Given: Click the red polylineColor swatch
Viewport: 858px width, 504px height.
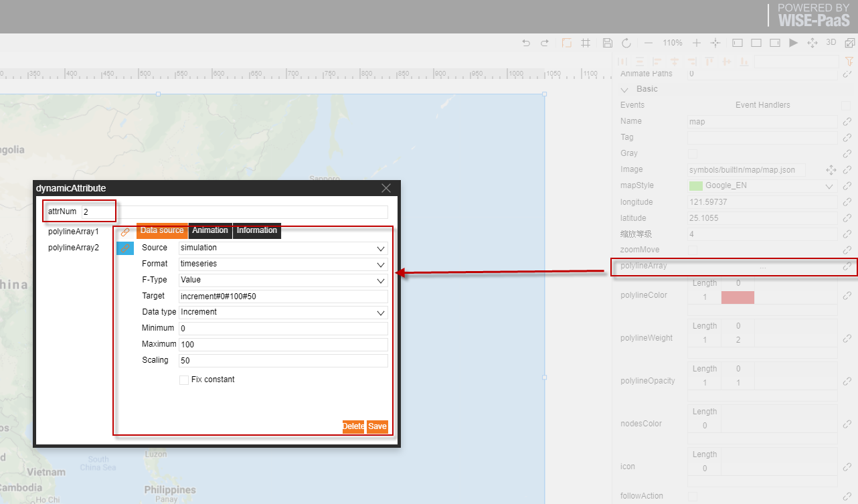Looking at the screenshot, I should [738, 298].
